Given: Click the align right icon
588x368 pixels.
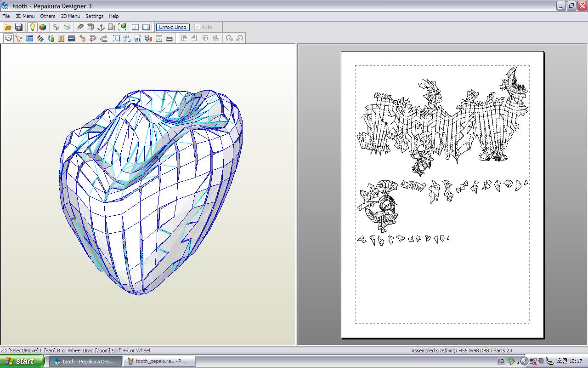Looking at the screenshot, I should 195,39.
